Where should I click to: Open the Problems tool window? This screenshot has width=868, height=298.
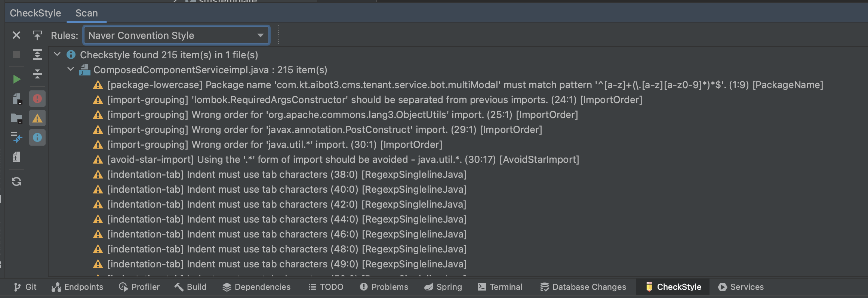point(384,287)
